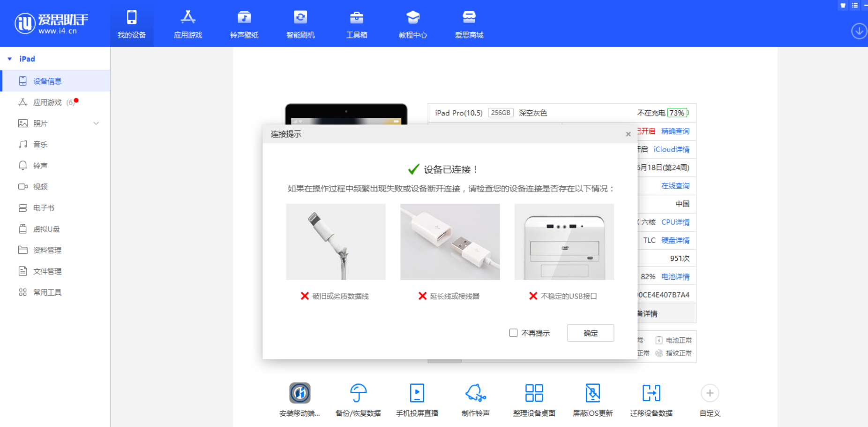Click the 73% battery indicator
The width and height of the screenshot is (868, 427).
[678, 113]
